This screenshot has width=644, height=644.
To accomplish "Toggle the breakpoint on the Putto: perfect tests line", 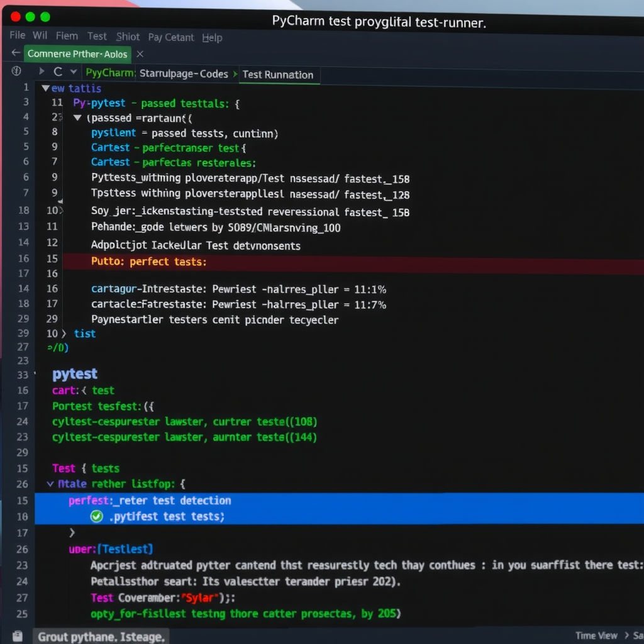I will pos(24,261).
